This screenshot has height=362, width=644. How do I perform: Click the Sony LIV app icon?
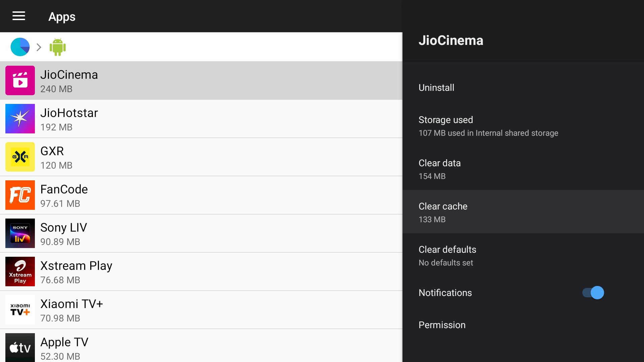click(20, 233)
